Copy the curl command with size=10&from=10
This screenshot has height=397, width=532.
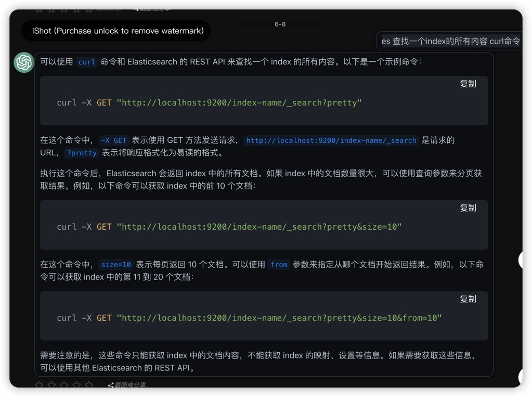pos(468,299)
